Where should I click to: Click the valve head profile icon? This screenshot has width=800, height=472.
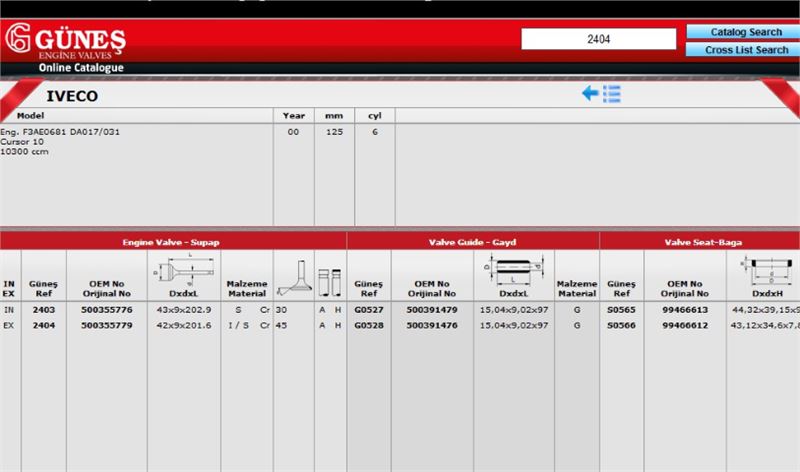click(x=294, y=278)
